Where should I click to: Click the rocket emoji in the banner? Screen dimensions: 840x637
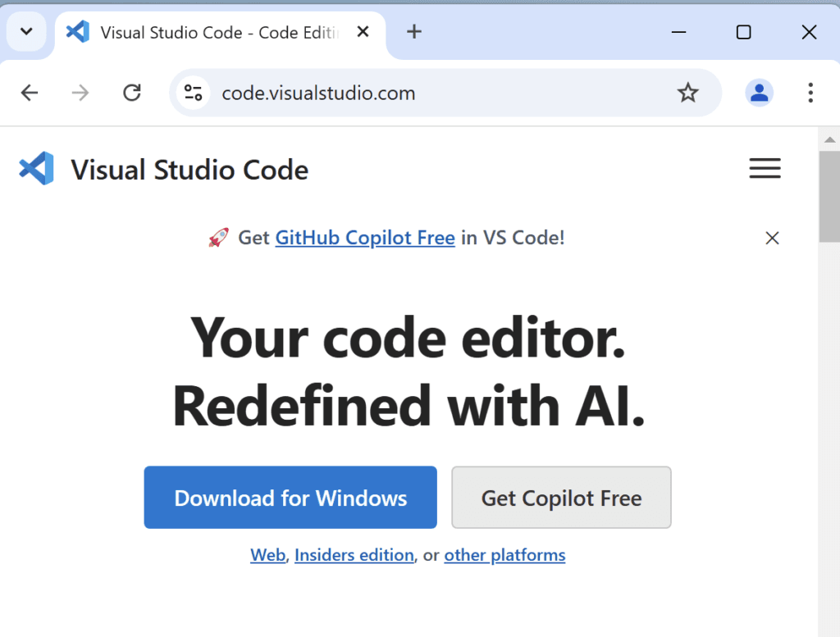point(218,237)
